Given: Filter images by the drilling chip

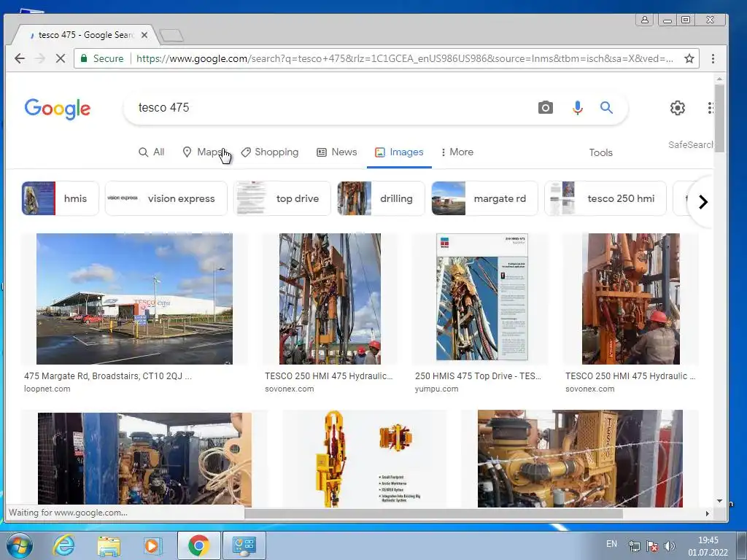Looking at the screenshot, I should tap(381, 198).
